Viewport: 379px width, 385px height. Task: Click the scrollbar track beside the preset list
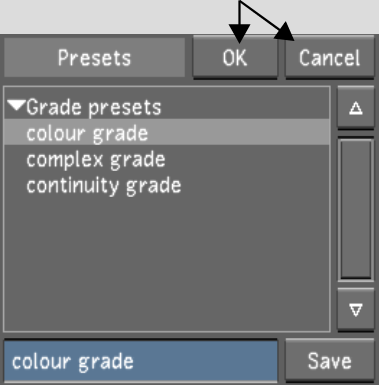click(356, 209)
